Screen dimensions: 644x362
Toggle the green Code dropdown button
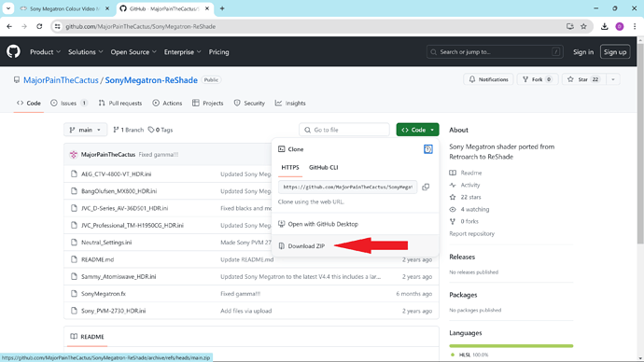(417, 130)
